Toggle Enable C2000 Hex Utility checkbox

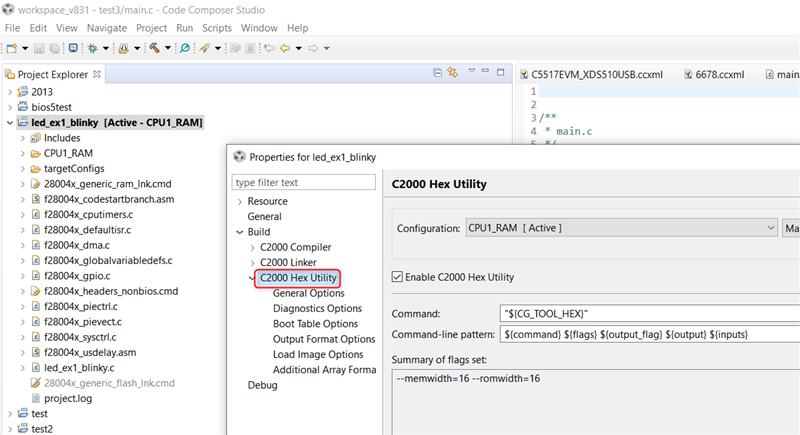pos(397,277)
